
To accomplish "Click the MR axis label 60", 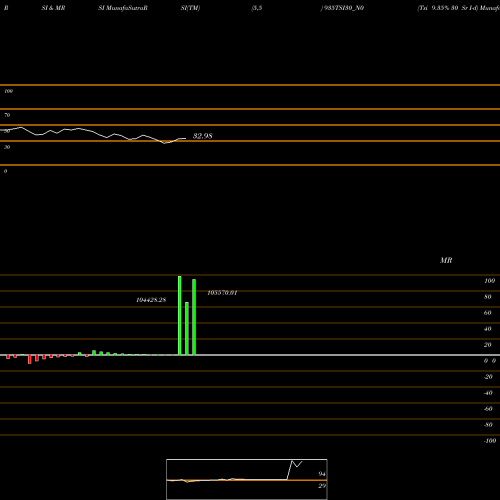I will pyautogui.click(x=488, y=313).
